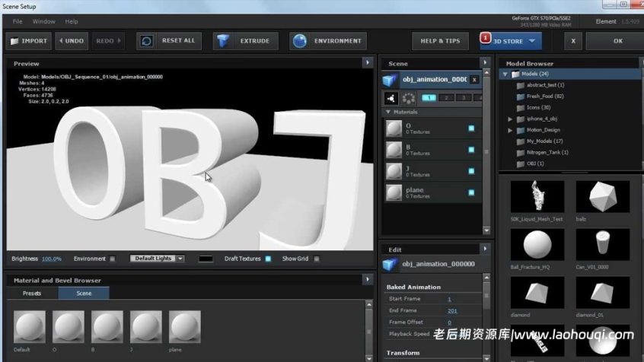Viewport: 644px width, 362px height.
Task: Adjust the Brightness 100.0% value
Action: (51, 259)
